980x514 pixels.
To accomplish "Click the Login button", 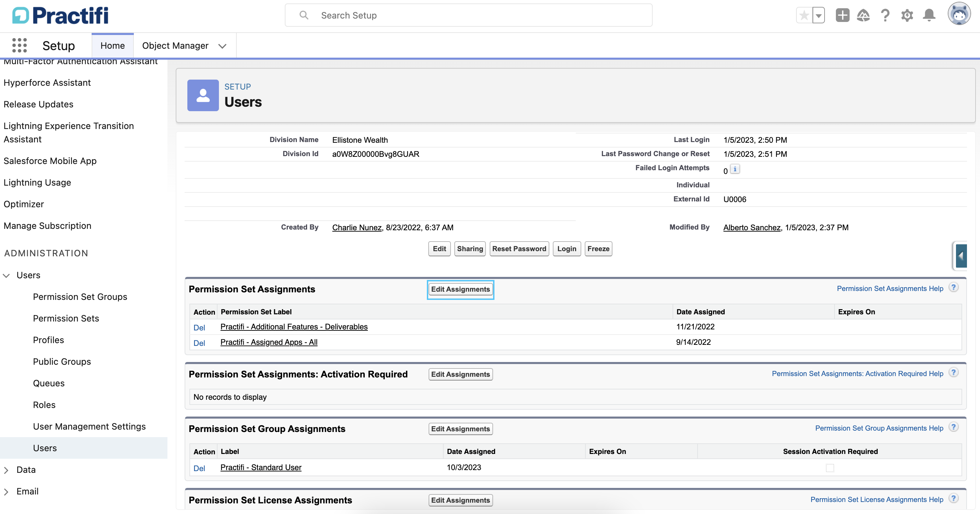I will 567,249.
